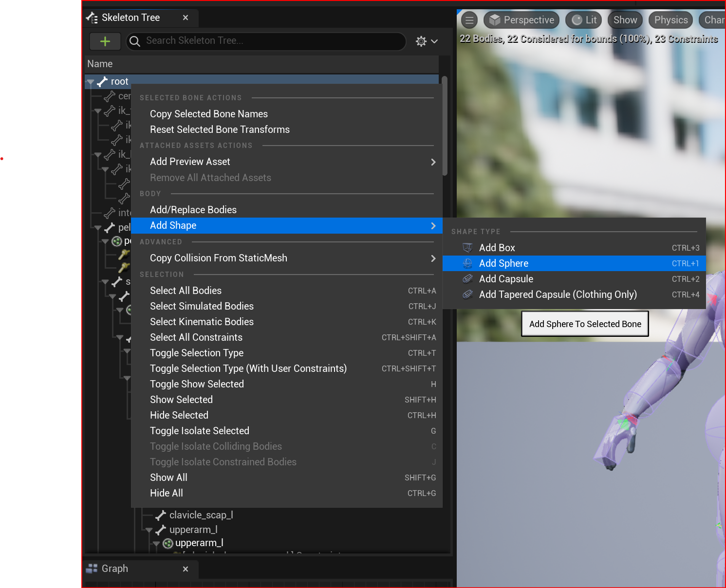Open the Add Preview Asset submenu
This screenshot has width=726, height=588.
(190, 161)
